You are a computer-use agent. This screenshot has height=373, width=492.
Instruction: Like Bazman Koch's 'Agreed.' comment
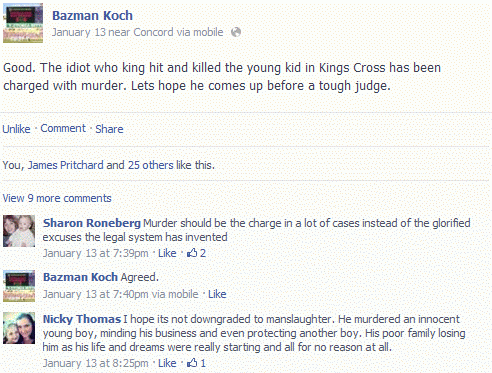(217, 294)
